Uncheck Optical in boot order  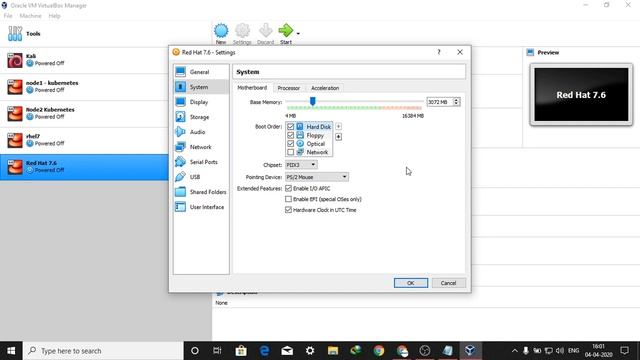coord(290,144)
